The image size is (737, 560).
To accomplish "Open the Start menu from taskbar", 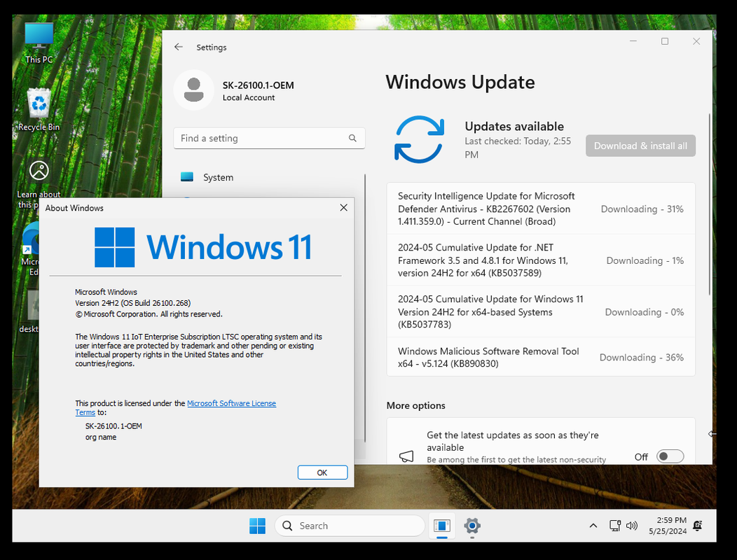I will (x=257, y=526).
